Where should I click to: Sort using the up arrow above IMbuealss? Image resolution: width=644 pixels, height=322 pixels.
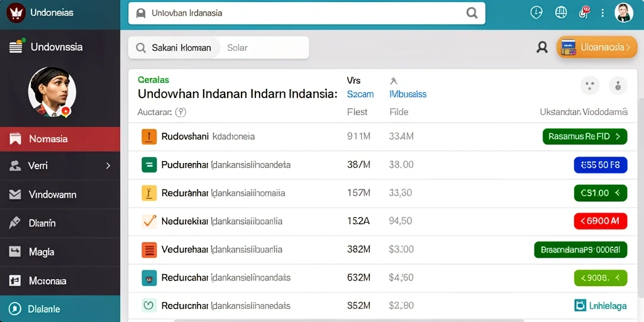tap(394, 81)
